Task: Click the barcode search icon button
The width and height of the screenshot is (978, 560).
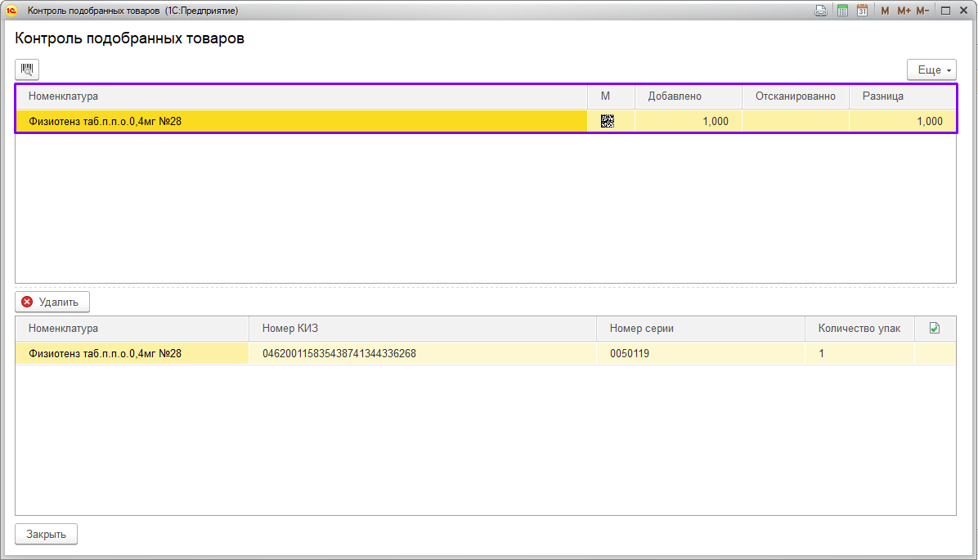Action: pyautogui.click(x=27, y=69)
